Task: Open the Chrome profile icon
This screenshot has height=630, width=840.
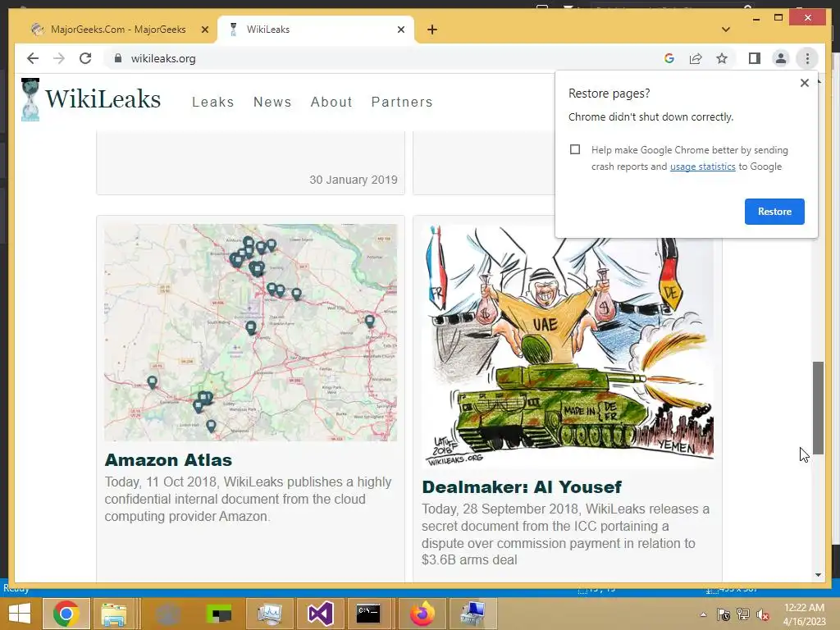Action: pos(781,58)
